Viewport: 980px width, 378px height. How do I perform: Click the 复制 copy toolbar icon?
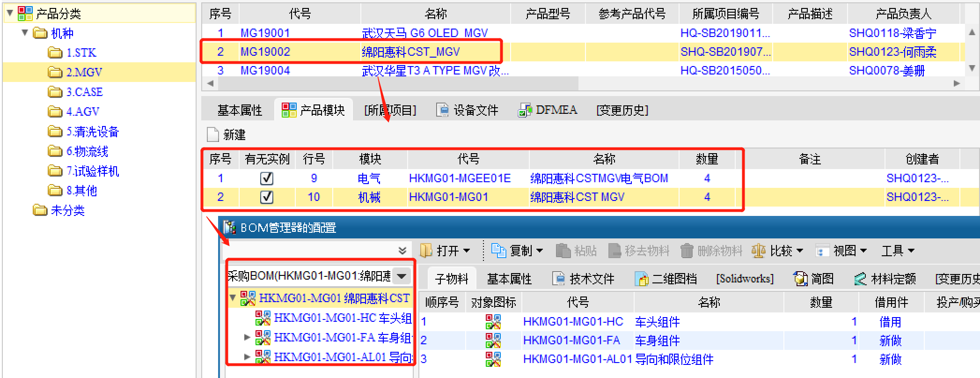(498, 251)
